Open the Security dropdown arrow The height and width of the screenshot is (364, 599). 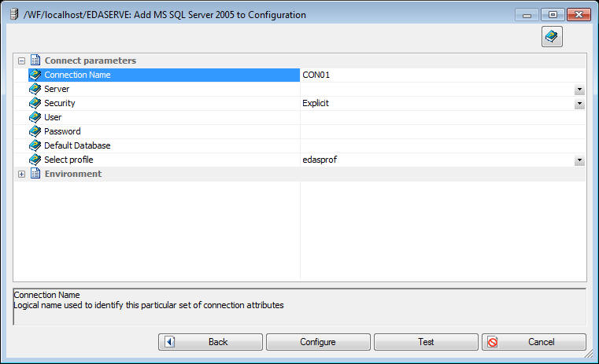click(x=579, y=104)
